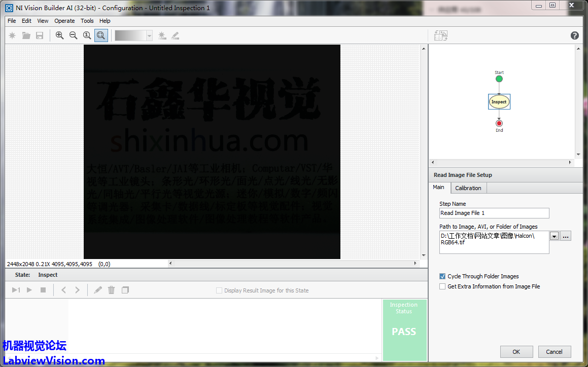
Task: Select the Inspect state node
Action: click(x=499, y=101)
